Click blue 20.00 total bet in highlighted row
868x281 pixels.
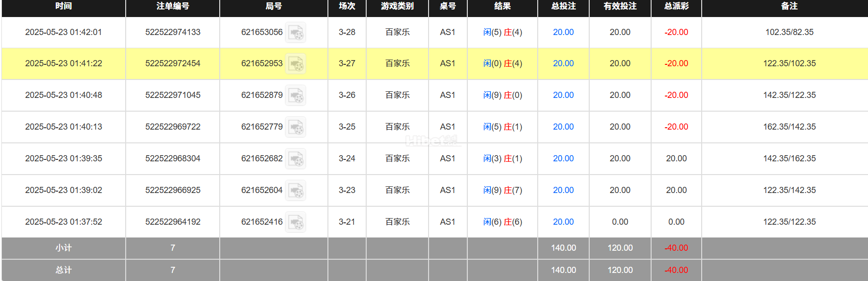click(x=563, y=63)
